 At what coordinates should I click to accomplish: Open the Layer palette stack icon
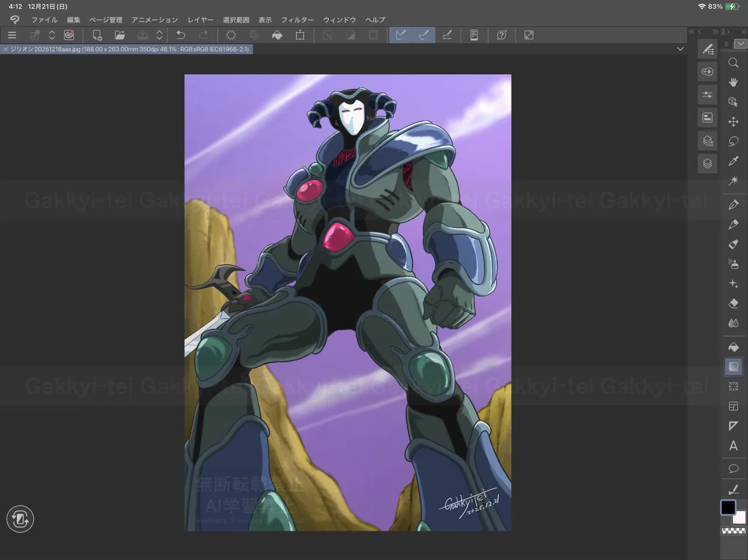(708, 164)
